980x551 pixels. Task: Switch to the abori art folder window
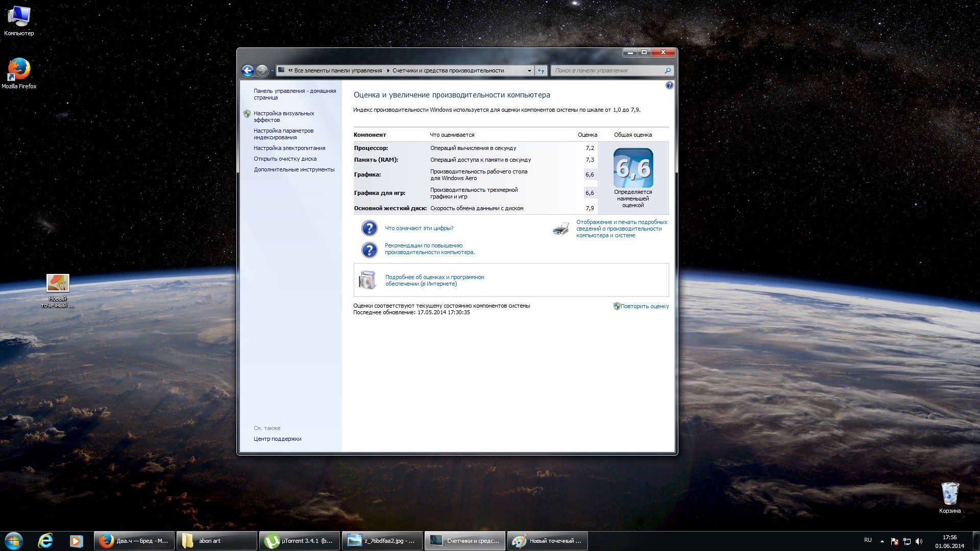217,541
